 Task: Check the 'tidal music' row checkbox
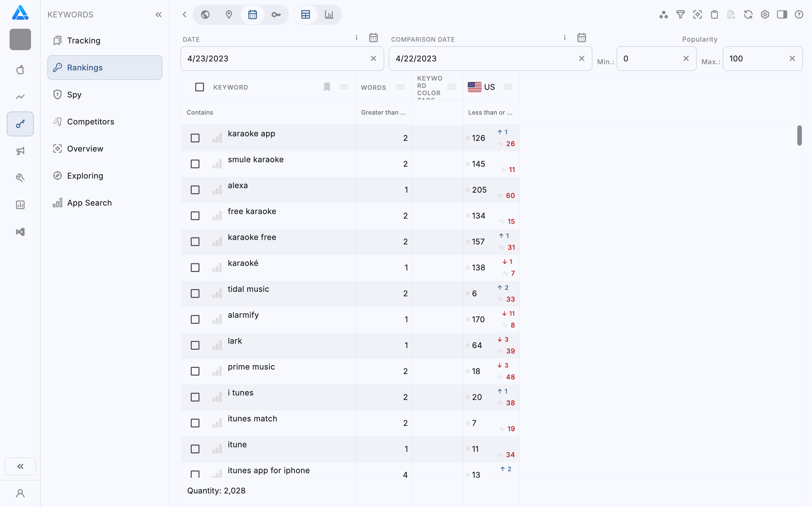(195, 293)
